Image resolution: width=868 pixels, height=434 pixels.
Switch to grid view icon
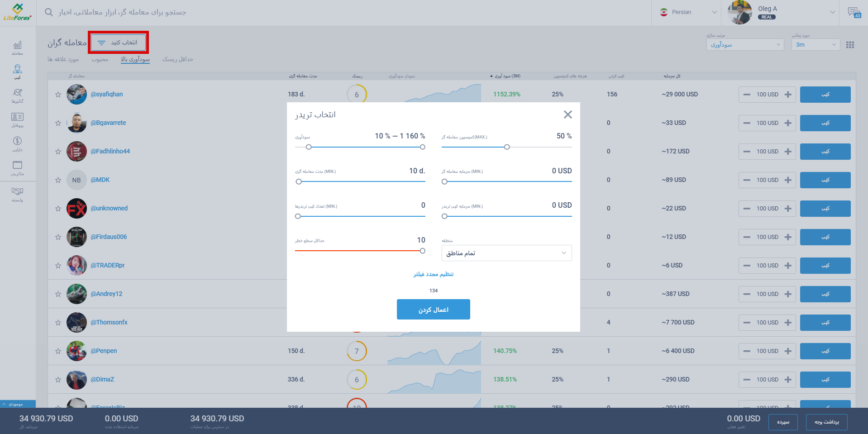coord(850,45)
